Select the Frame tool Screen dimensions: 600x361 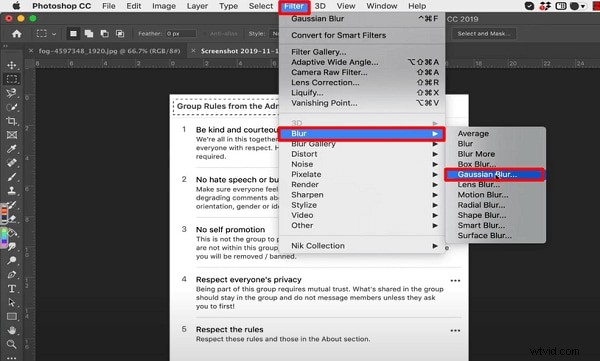pos(11,135)
